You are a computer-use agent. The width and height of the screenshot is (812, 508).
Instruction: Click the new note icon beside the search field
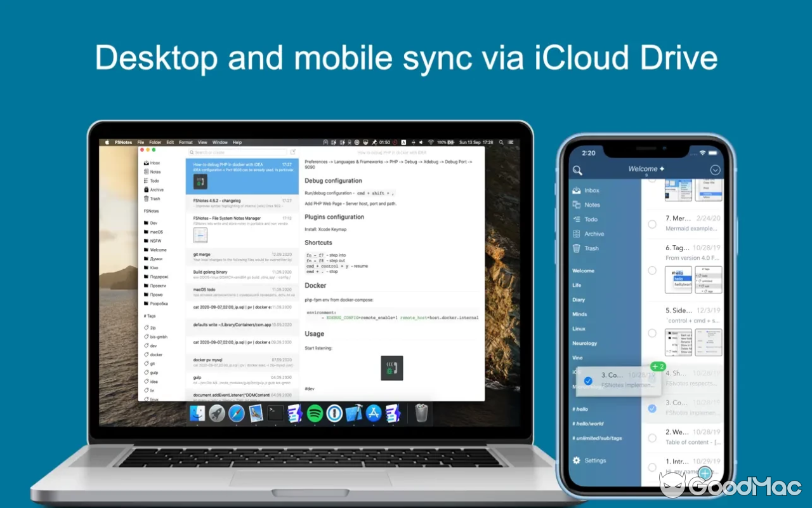[292, 152]
